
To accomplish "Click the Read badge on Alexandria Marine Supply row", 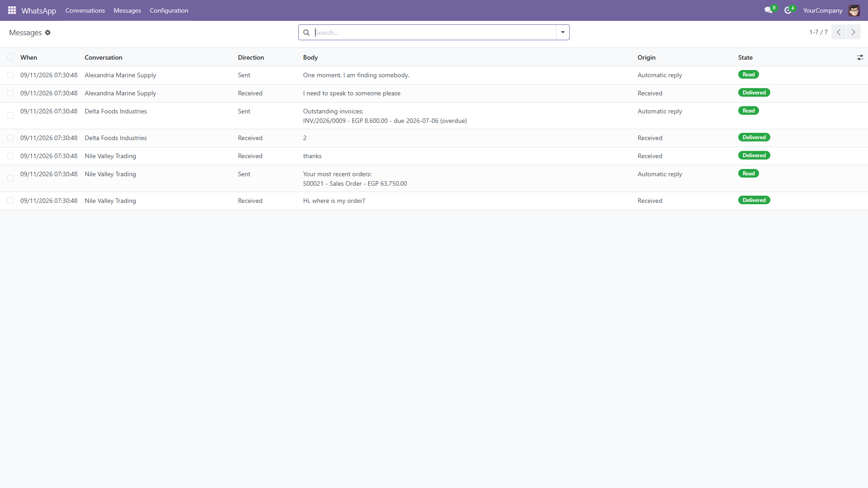I will (x=749, y=75).
